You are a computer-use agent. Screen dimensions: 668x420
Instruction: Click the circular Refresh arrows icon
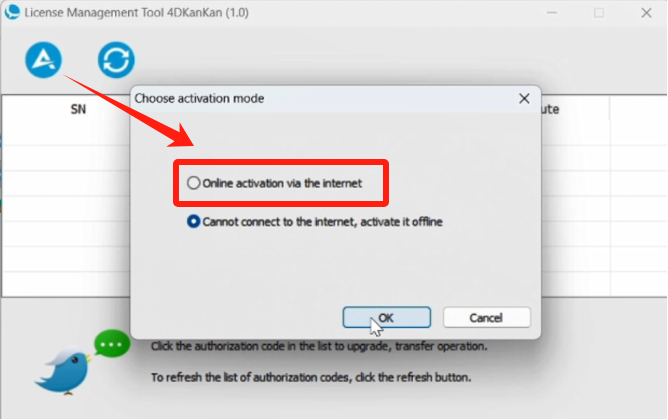click(x=116, y=60)
